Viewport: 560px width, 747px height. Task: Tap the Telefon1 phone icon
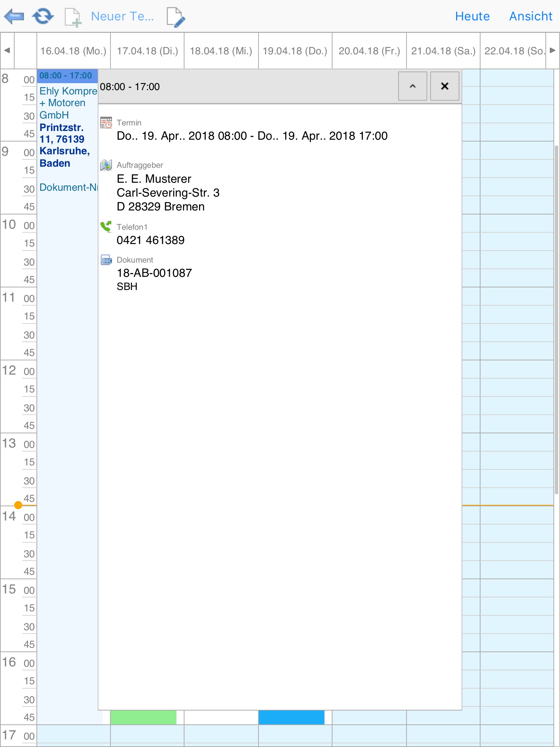106,227
